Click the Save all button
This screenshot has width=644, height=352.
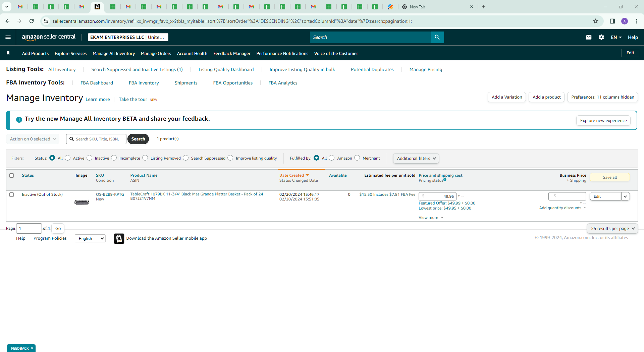click(x=609, y=177)
